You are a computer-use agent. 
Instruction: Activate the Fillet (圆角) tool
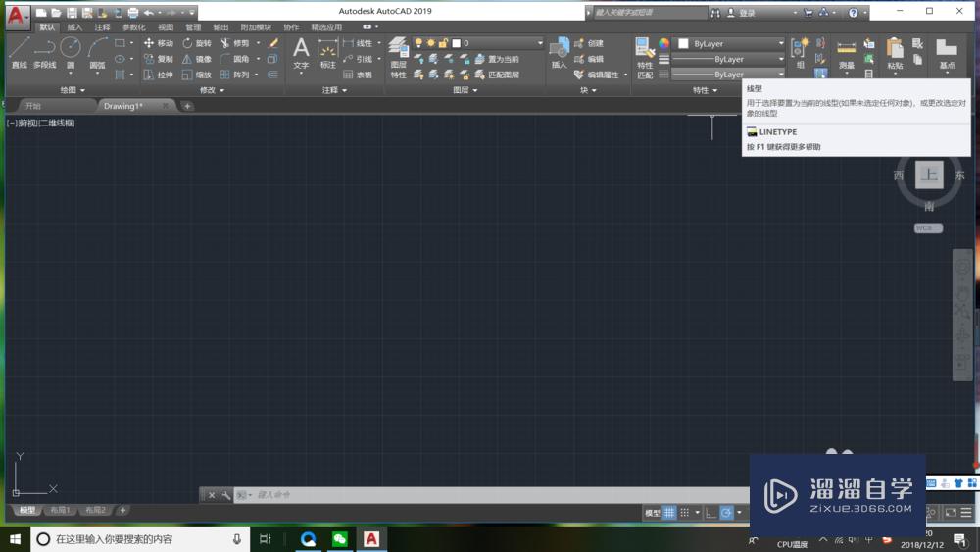(235, 59)
